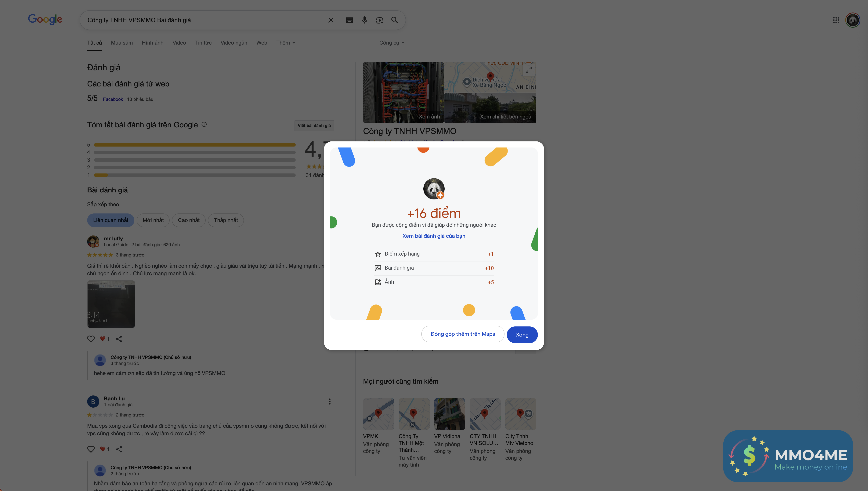Open the on-screen keyboard input tool
Screen dimensions: 868x491
[x=349, y=20]
